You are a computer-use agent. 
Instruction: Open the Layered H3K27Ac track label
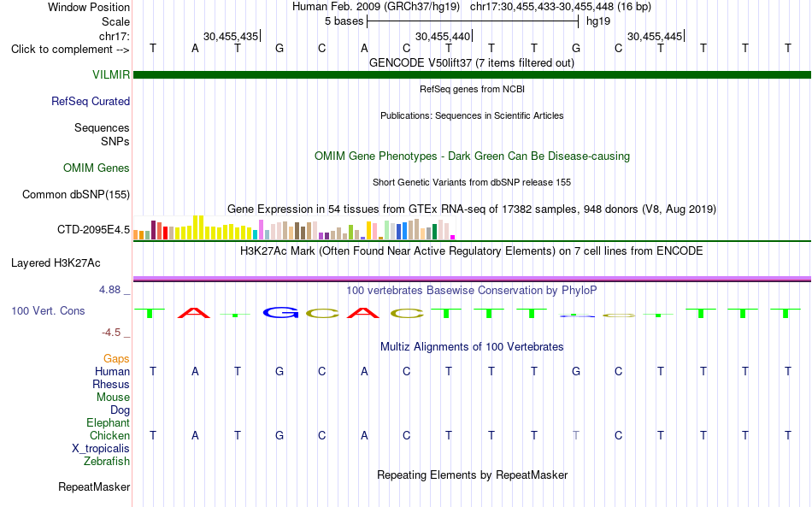(56, 262)
